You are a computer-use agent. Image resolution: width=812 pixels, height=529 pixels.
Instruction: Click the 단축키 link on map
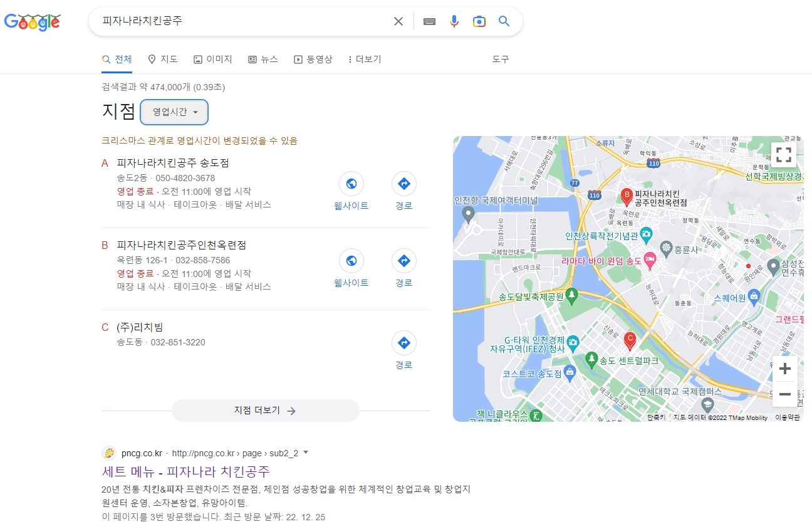click(655, 417)
